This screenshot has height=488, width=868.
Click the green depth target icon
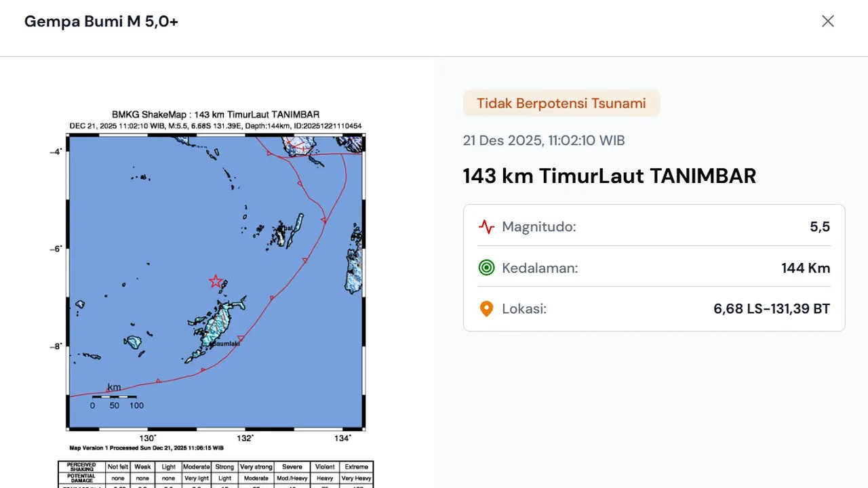(x=486, y=268)
